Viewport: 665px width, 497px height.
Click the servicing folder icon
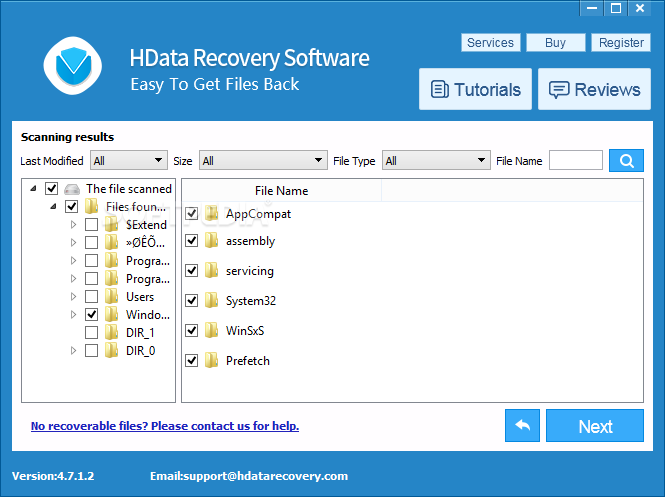(212, 271)
